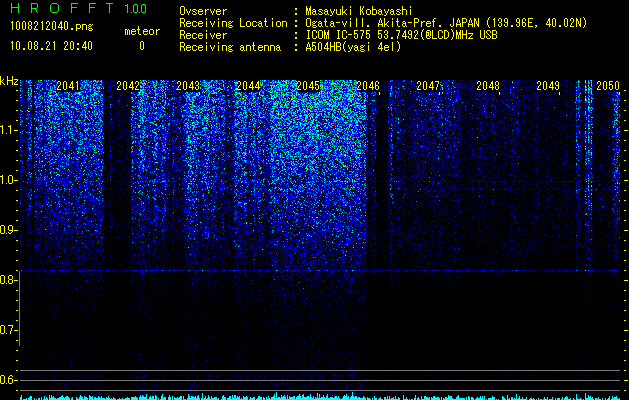This screenshot has width=629, height=400.
Task: Click the 2042 time marker
Action: [128, 86]
